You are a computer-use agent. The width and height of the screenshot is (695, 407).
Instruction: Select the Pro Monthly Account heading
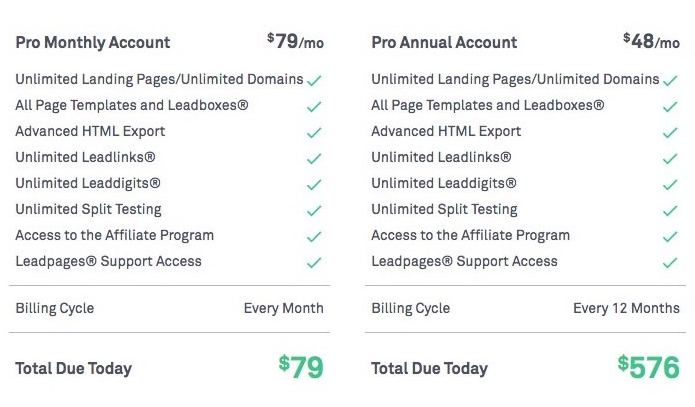pos(93,43)
